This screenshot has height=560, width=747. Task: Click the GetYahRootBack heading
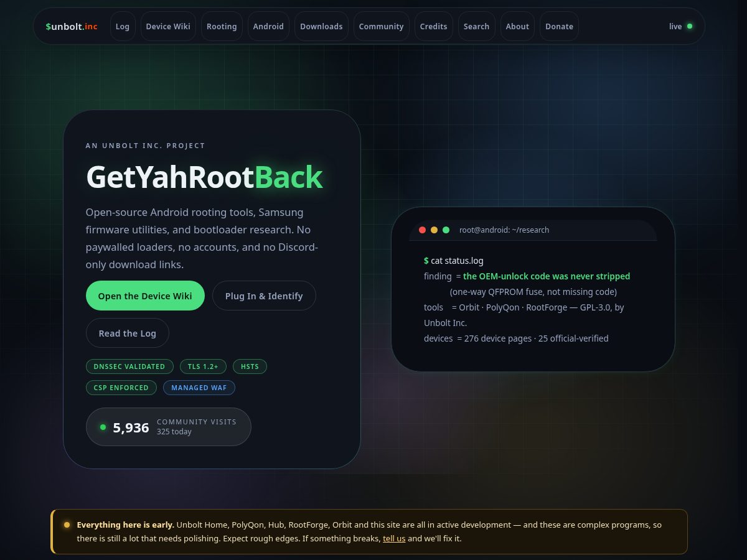tap(204, 177)
